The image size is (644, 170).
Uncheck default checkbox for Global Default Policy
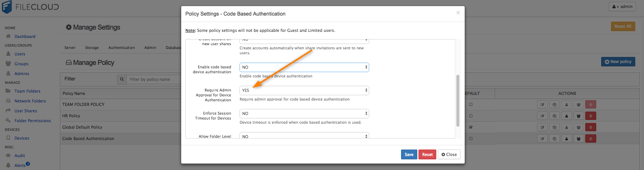[471, 127]
